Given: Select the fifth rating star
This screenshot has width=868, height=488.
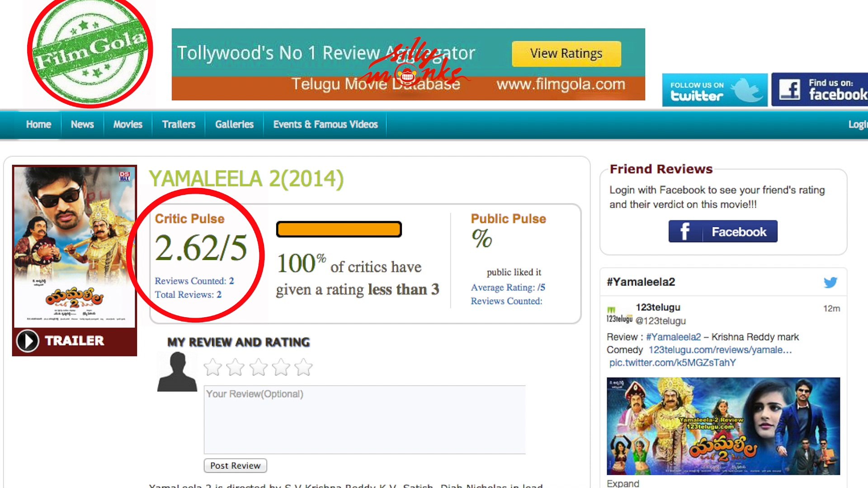Looking at the screenshot, I should 304,367.
